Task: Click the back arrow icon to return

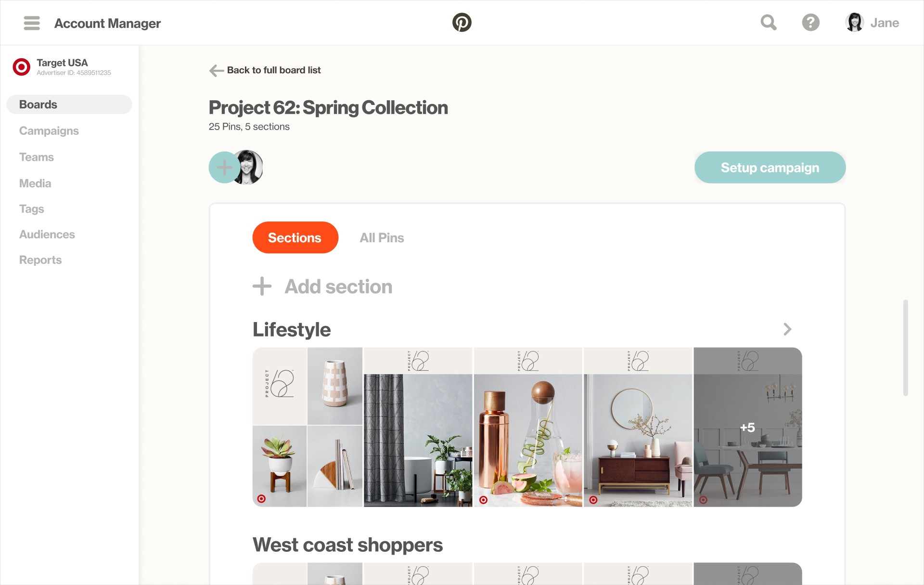Action: [215, 70]
